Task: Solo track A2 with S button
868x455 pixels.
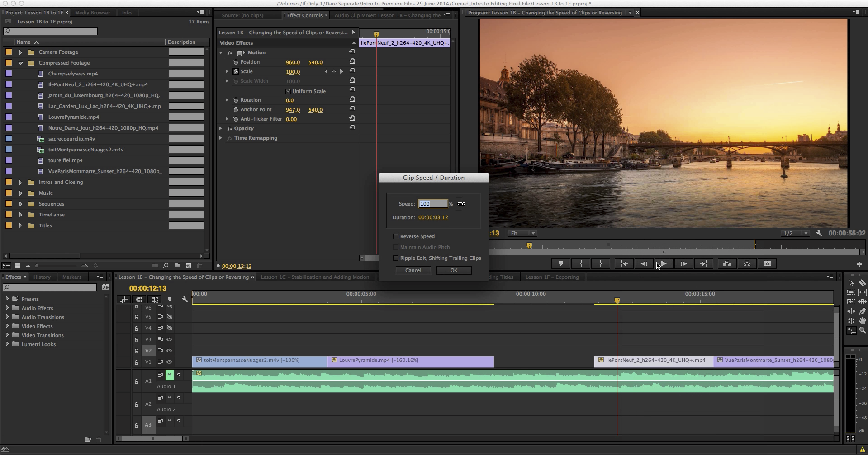Action: pyautogui.click(x=178, y=398)
